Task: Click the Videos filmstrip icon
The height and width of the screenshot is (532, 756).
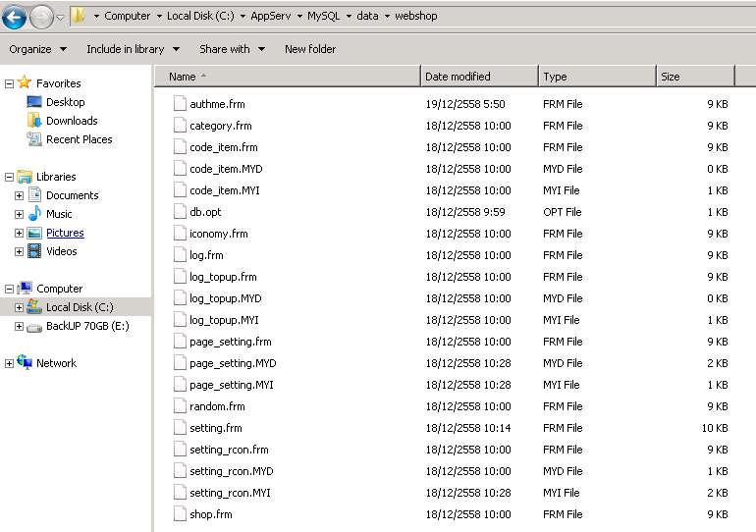Action: 34,250
